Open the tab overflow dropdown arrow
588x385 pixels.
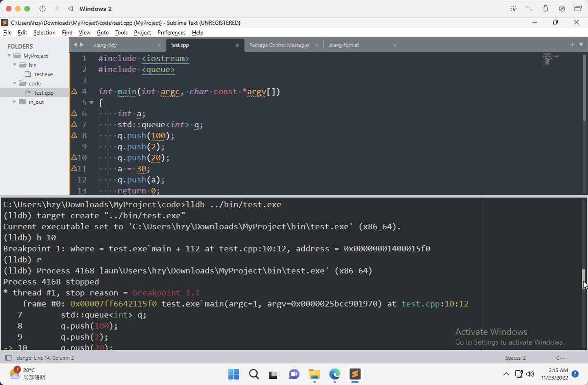tap(581, 45)
